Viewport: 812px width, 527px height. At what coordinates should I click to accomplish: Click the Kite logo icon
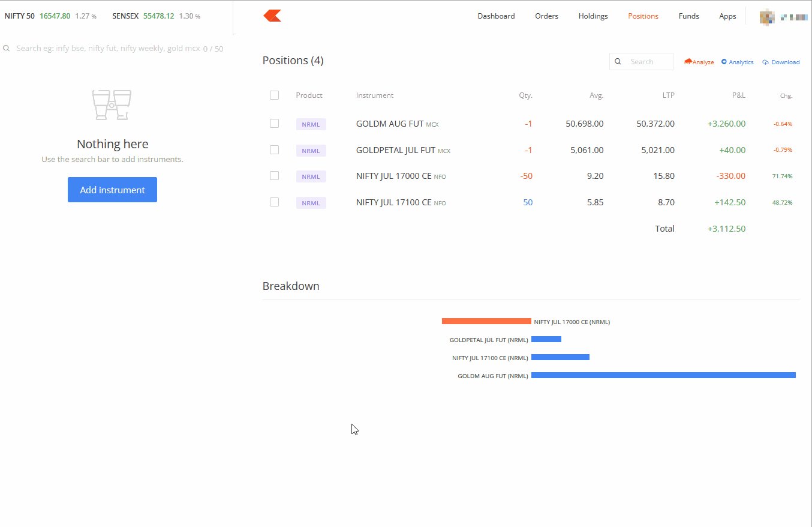pos(271,16)
